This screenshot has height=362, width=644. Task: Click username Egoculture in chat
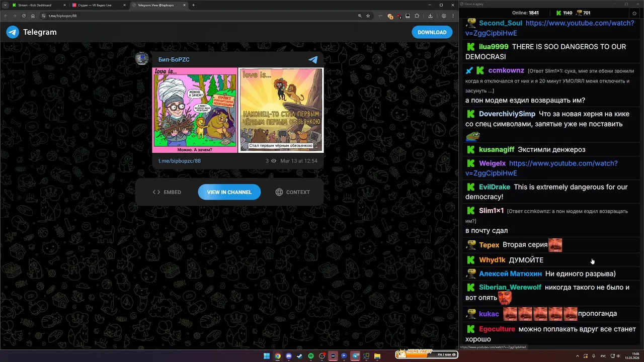point(497,329)
